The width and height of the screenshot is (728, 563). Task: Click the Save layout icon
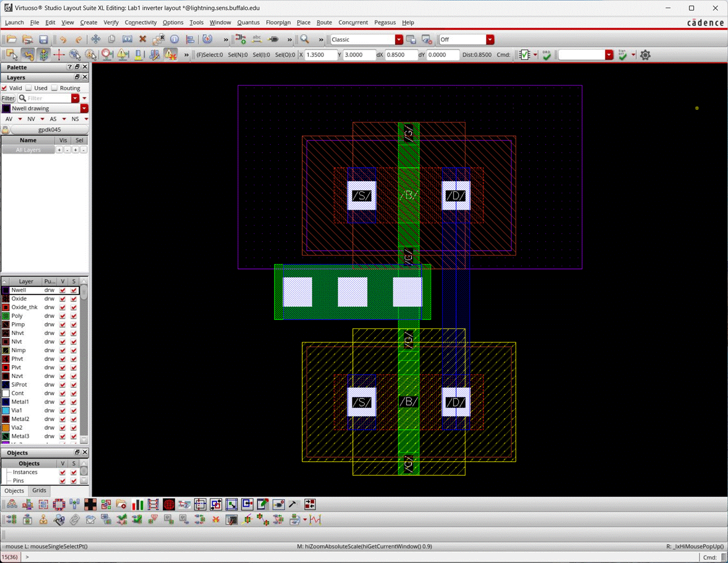pyautogui.click(x=43, y=39)
